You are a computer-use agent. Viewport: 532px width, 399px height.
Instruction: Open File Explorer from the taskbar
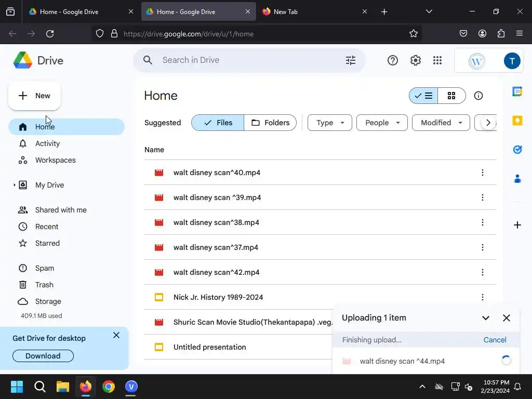[x=63, y=387]
